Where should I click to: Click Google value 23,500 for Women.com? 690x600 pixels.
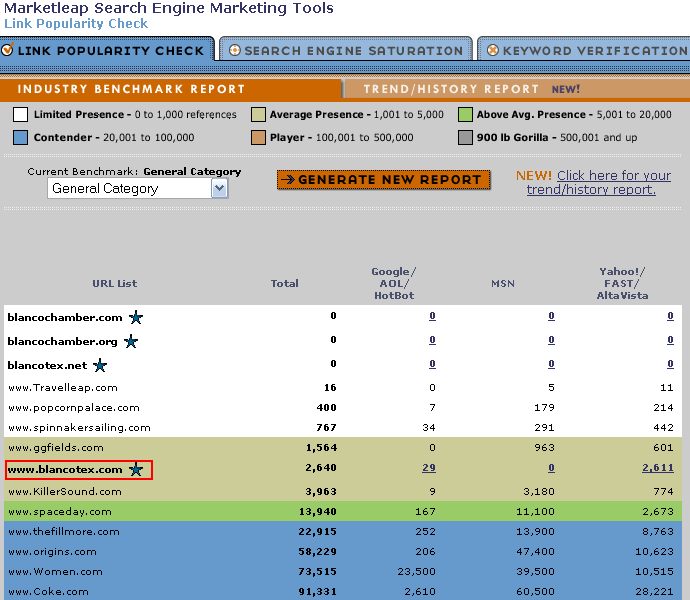pyautogui.click(x=416, y=571)
